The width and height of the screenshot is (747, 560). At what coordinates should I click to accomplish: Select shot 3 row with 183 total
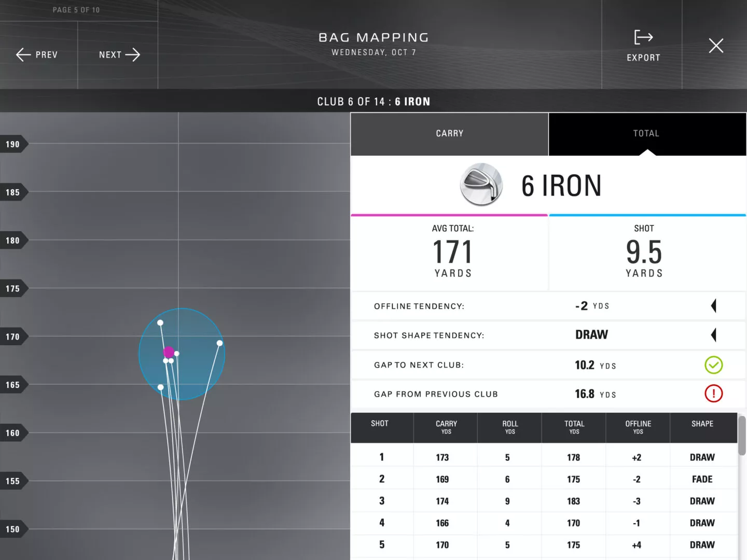pyautogui.click(x=544, y=501)
